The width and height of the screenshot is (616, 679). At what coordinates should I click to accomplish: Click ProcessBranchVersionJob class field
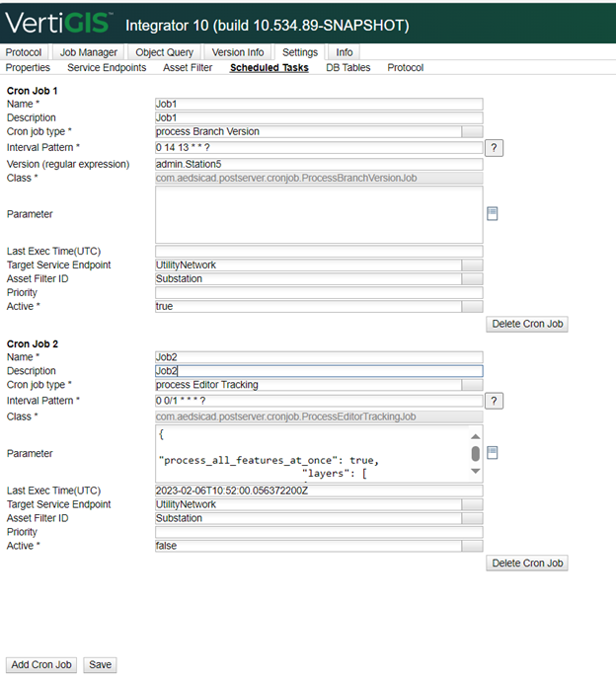pos(319,178)
